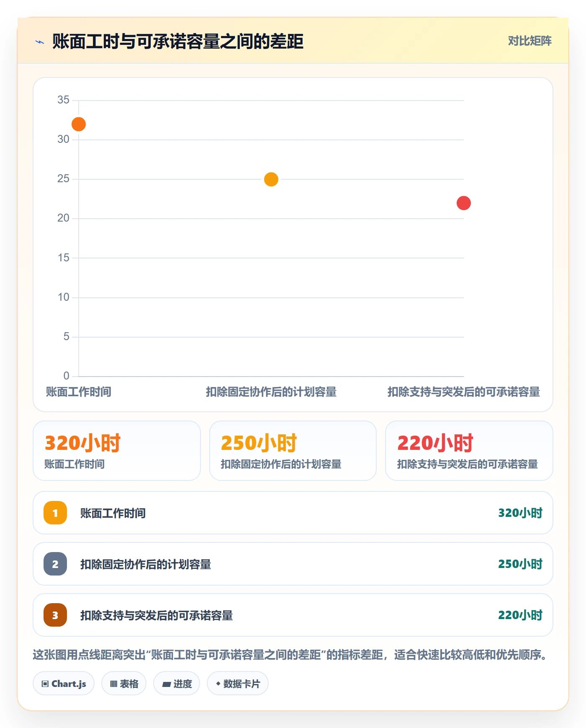Click the gray badge numbered 2
586x728 pixels.
pyautogui.click(x=55, y=564)
